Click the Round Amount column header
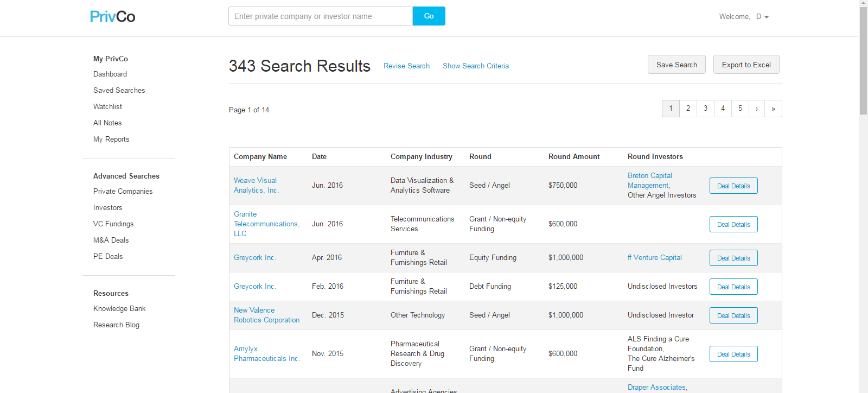 [x=574, y=156]
